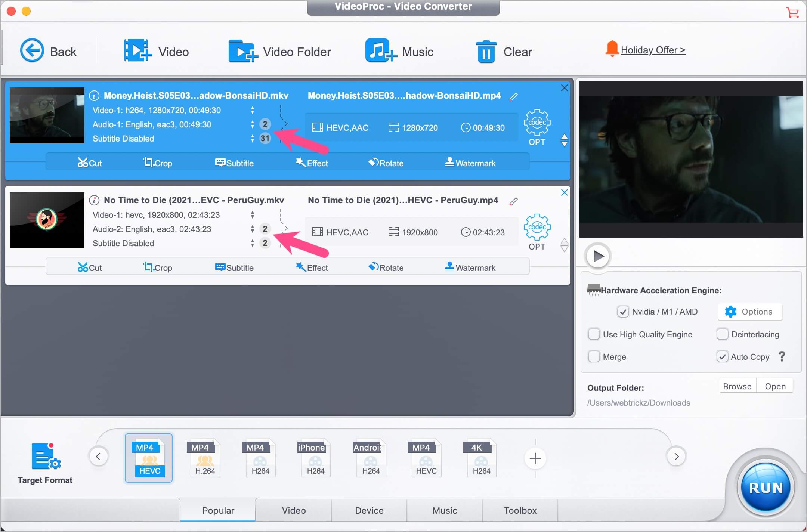Click the codec OPT gear for Money Heist
The image size is (807, 532).
(x=537, y=123)
